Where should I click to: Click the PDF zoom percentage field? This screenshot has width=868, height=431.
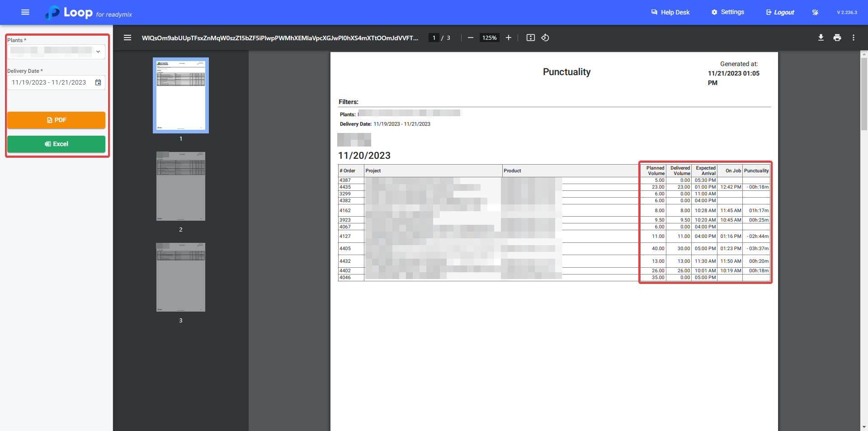point(489,38)
